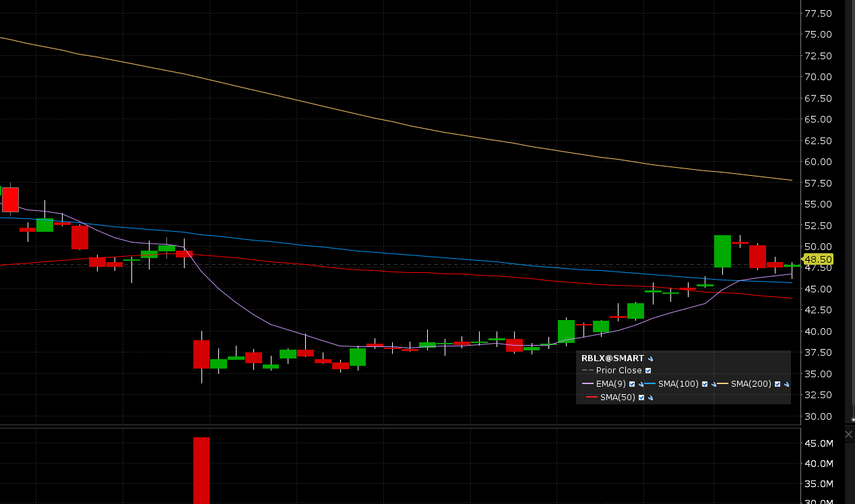Click the dashed Prior Close legend sample
Screen dimensions: 855x504
tap(588, 370)
